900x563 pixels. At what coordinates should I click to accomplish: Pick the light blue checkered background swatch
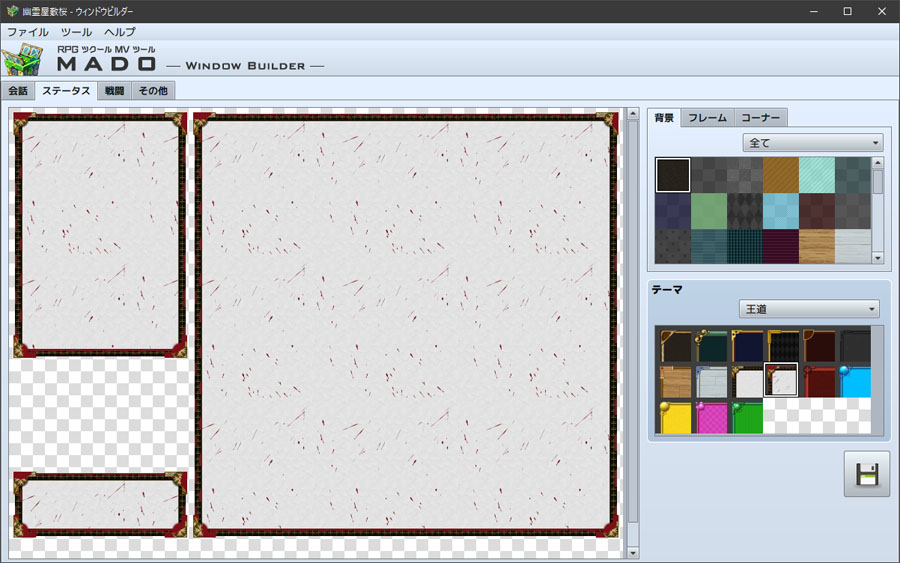781,211
